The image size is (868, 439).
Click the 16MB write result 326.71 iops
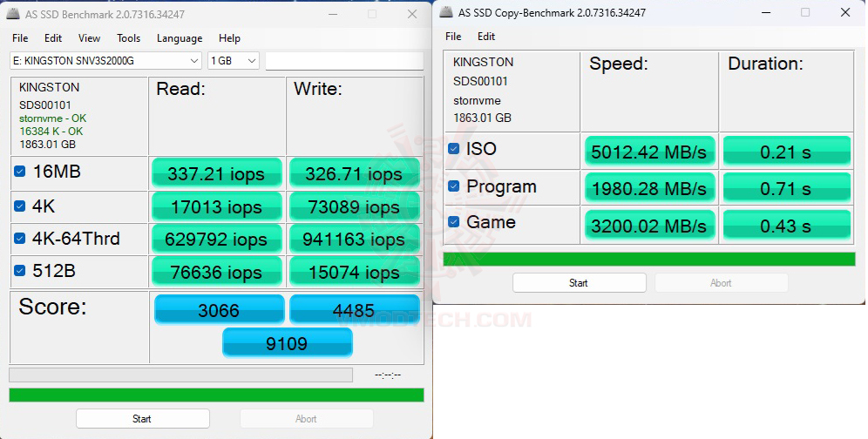coord(354,173)
